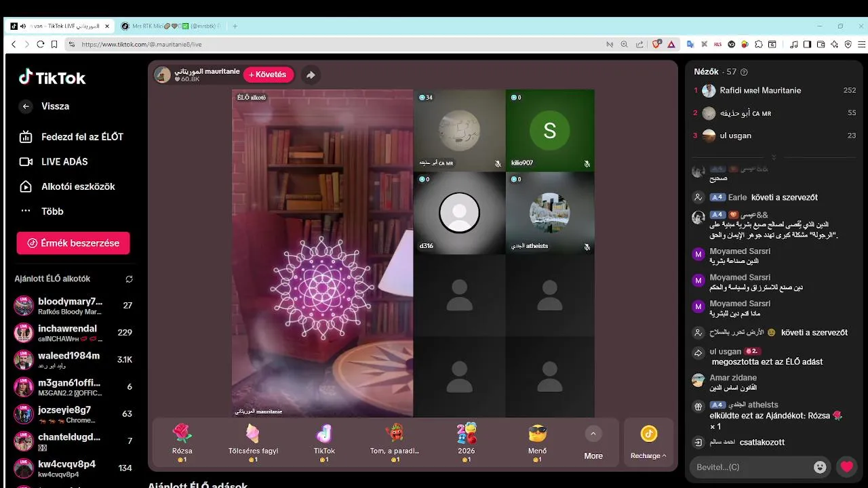This screenshot has height=488, width=868.
Task: Send the TikTok gift
Action: [x=324, y=443]
